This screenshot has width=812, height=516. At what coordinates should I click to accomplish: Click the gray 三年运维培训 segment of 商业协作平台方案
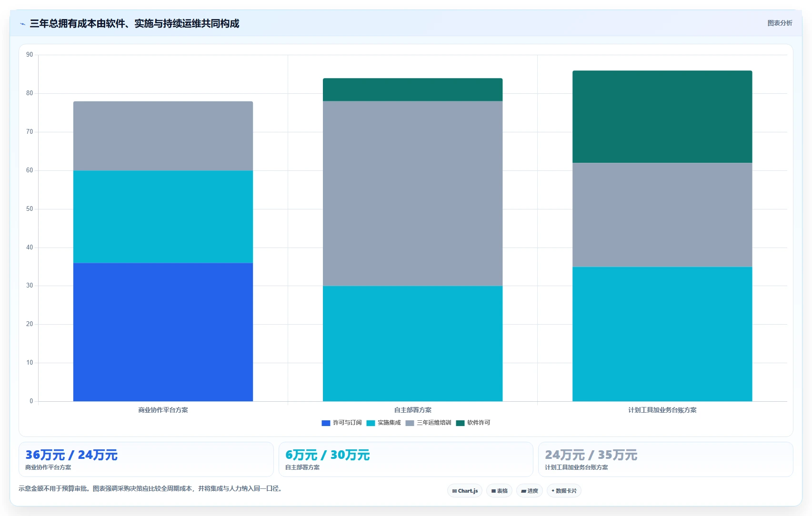point(163,136)
